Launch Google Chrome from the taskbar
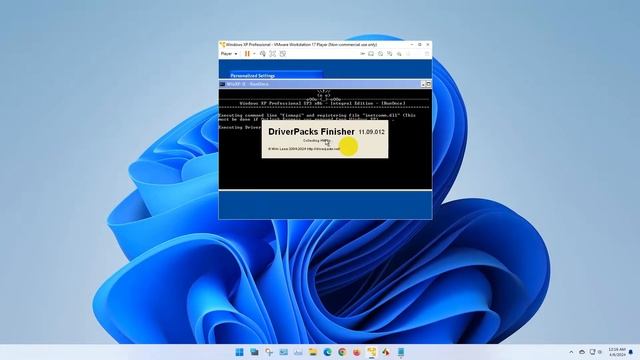The height and width of the screenshot is (360, 640). [x=342, y=352]
